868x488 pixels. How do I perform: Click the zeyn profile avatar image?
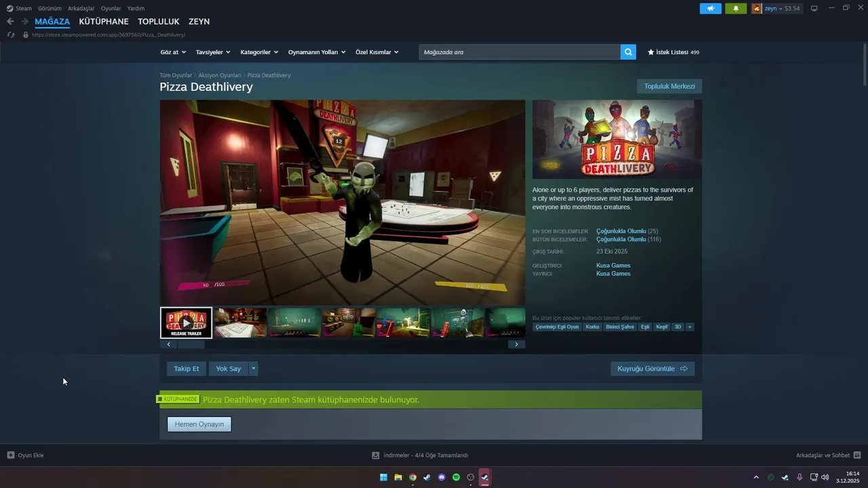pyautogui.click(x=757, y=8)
